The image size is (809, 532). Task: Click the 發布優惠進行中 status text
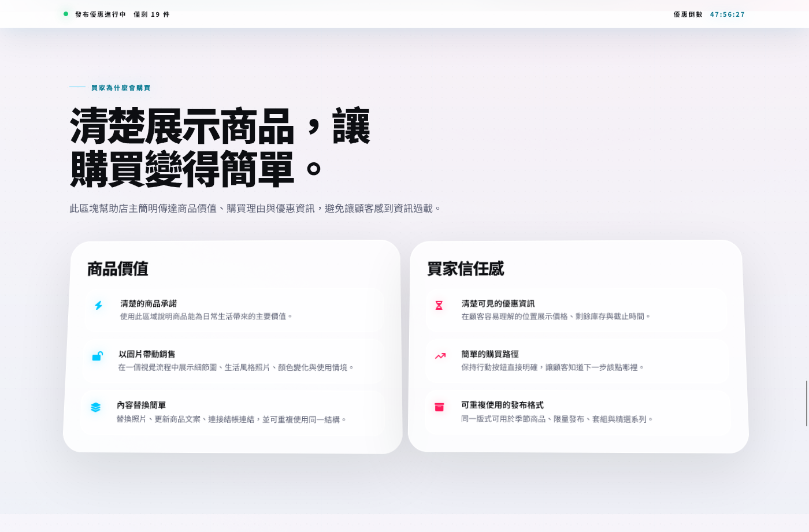101,14
